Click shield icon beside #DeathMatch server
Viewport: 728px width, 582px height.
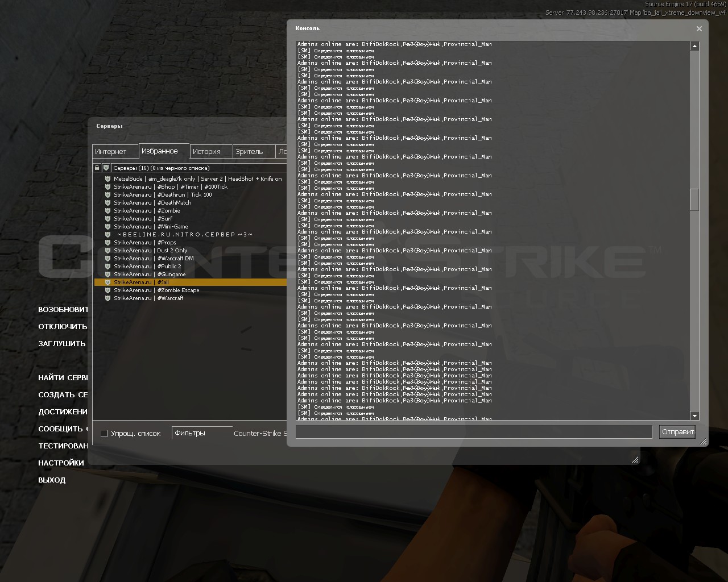[x=107, y=203]
